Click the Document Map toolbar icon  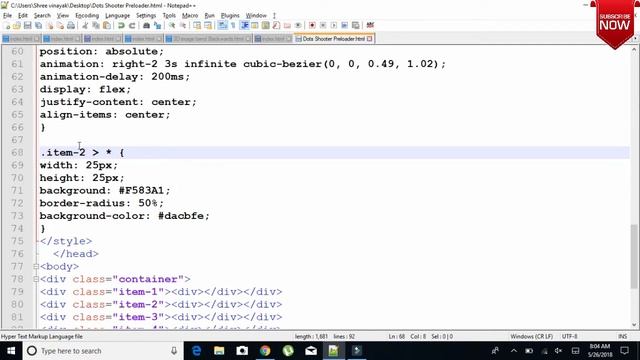pos(266,26)
